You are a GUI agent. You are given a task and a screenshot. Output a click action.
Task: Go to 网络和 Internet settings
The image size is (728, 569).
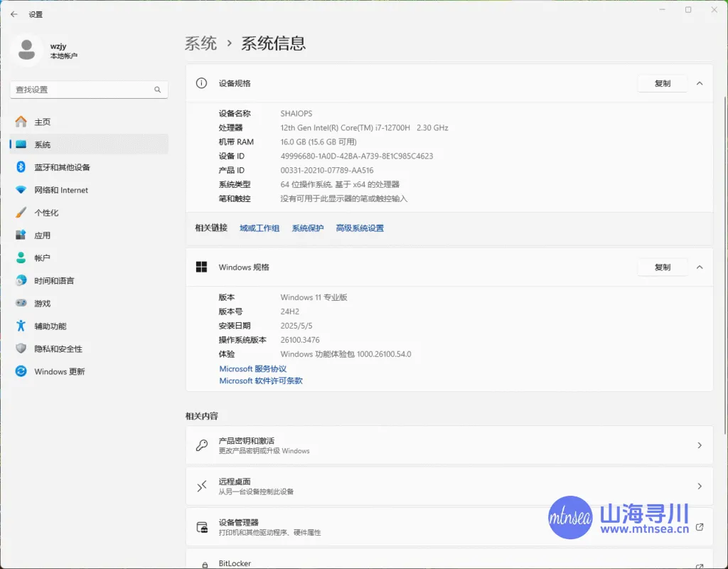pyautogui.click(x=89, y=190)
